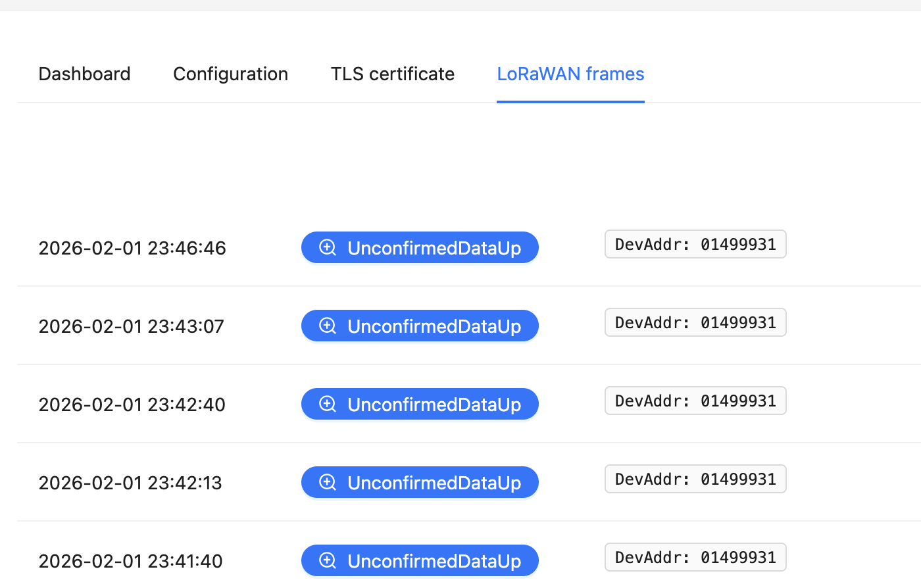The image size is (921, 588).
Task: Select the LoRaWAN frames tab
Action: 570,74
